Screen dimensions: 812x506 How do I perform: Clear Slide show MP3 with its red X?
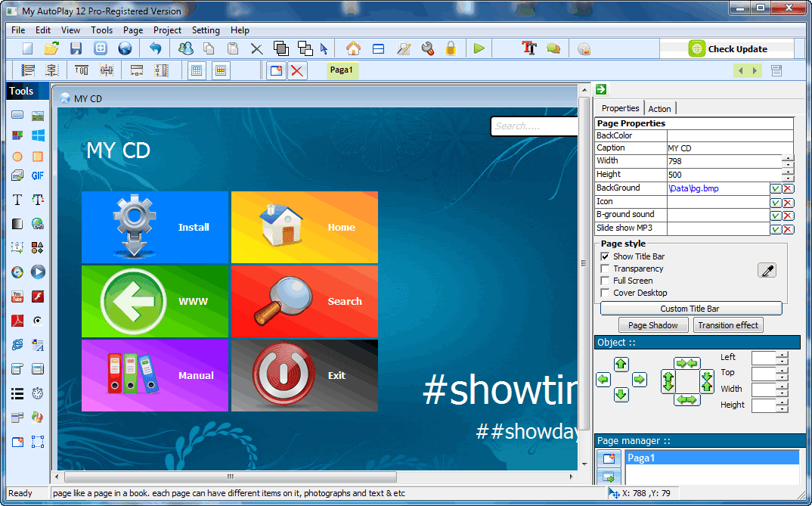pos(788,229)
